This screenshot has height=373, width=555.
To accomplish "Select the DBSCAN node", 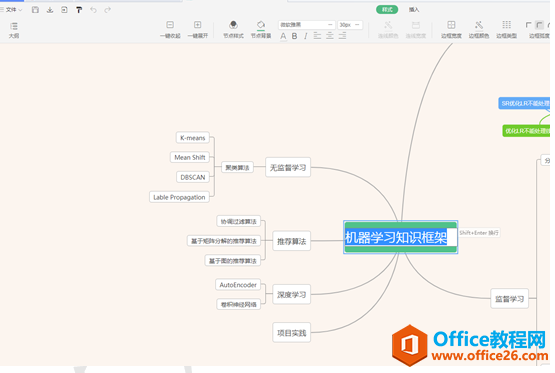I will point(193,177).
